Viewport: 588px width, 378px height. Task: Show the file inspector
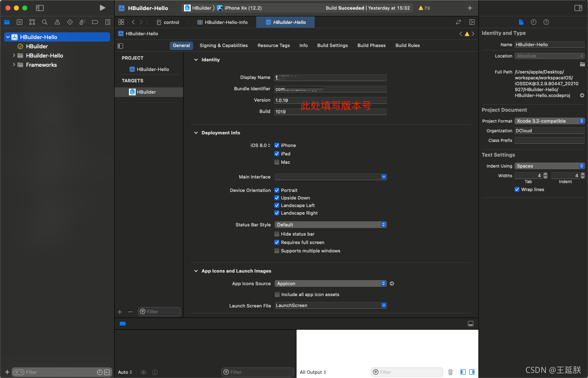pos(521,22)
